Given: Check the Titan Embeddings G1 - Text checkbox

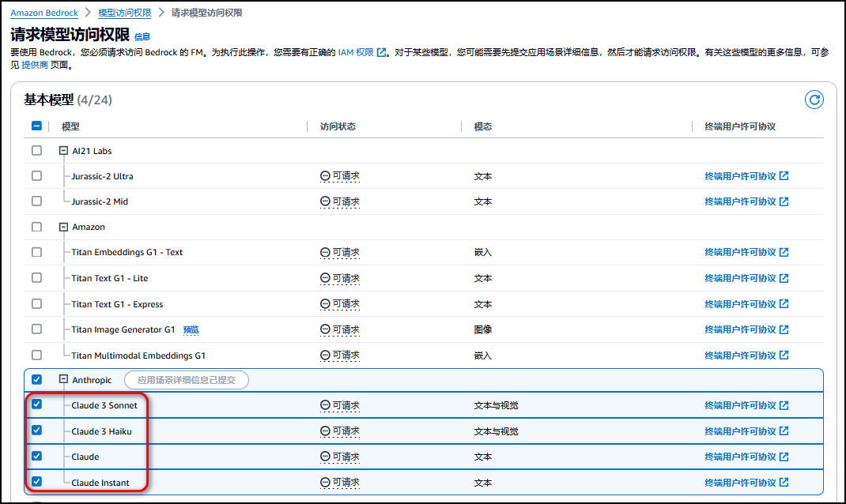Looking at the screenshot, I should tap(36, 252).
